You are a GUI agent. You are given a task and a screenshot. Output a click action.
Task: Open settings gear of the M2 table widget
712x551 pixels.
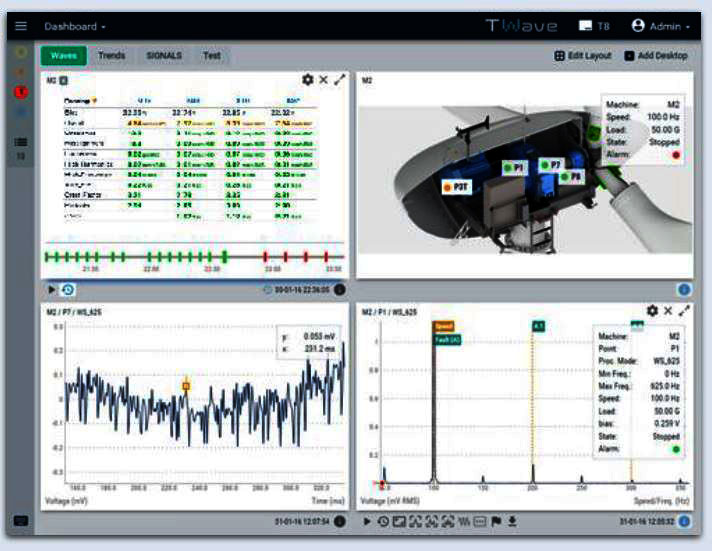pos(307,79)
